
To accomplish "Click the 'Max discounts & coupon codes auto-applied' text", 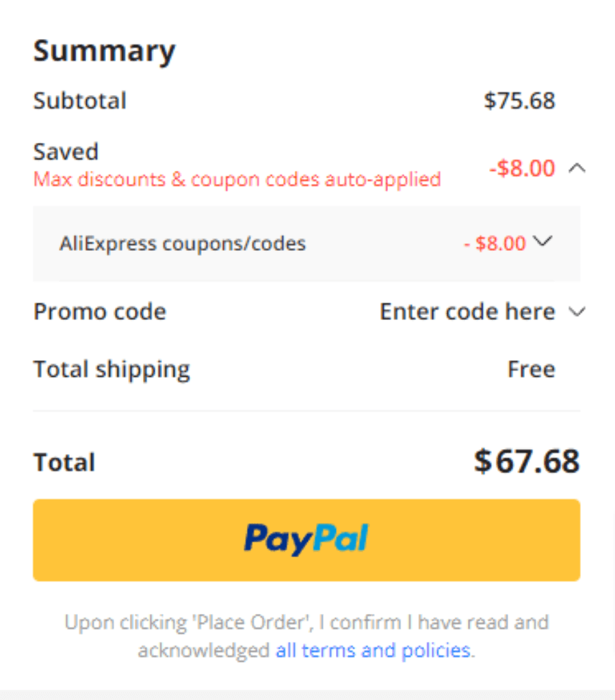I will (x=237, y=180).
